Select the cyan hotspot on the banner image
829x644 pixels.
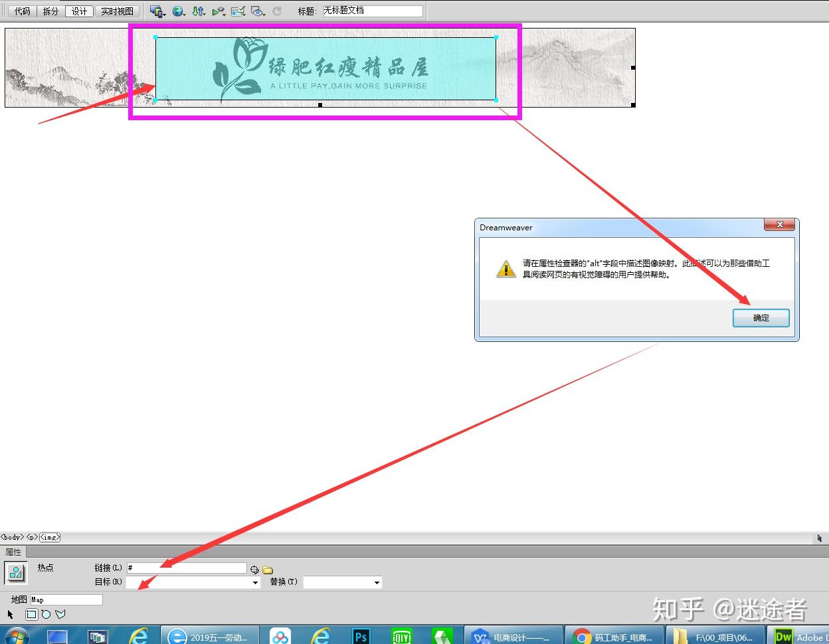point(325,68)
